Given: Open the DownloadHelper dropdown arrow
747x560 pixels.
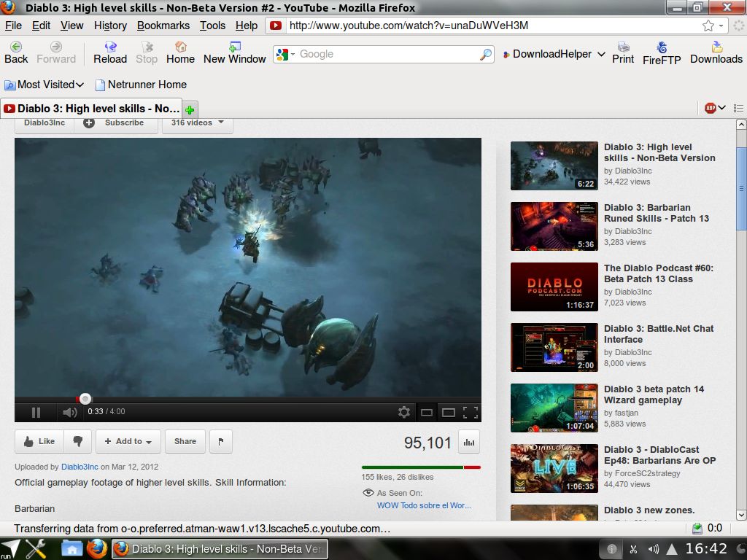Looking at the screenshot, I should point(601,54).
